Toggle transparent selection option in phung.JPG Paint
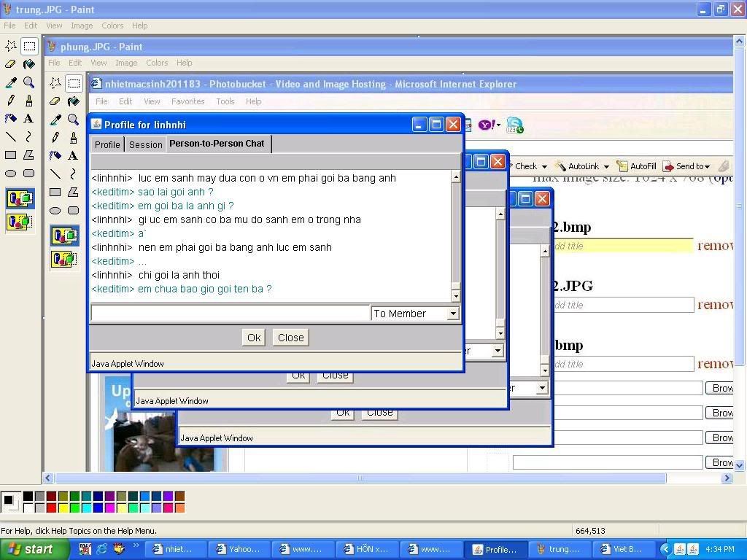Viewport: 747px width, 560px height. click(64, 259)
